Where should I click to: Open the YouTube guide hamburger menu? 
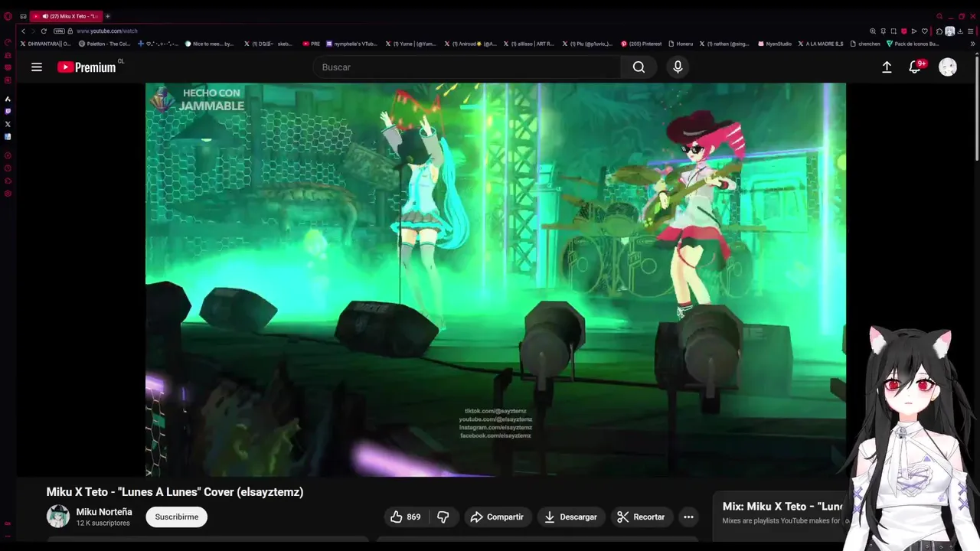point(36,67)
